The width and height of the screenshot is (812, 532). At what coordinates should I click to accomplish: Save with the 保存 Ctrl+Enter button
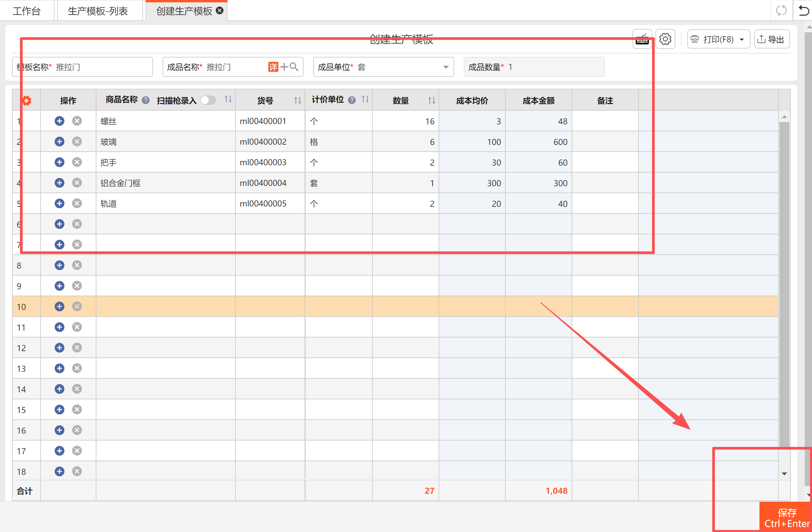coord(785,517)
